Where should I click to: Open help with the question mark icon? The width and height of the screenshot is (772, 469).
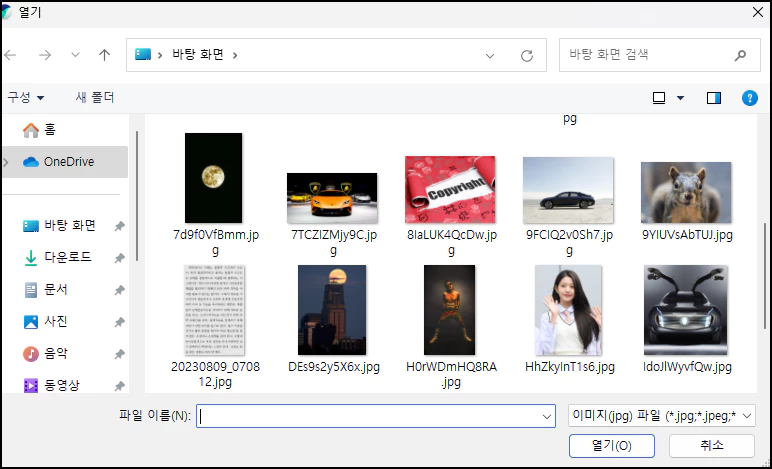[x=749, y=98]
